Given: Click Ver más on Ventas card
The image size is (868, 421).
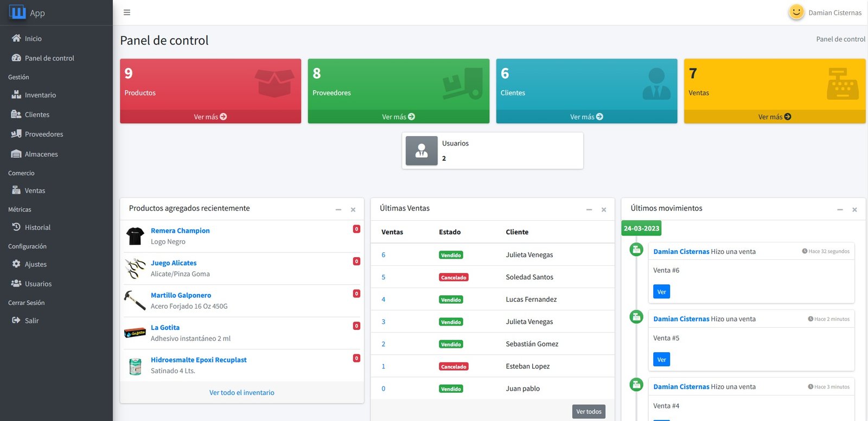Looking at the screenshot, I should 775,117.
